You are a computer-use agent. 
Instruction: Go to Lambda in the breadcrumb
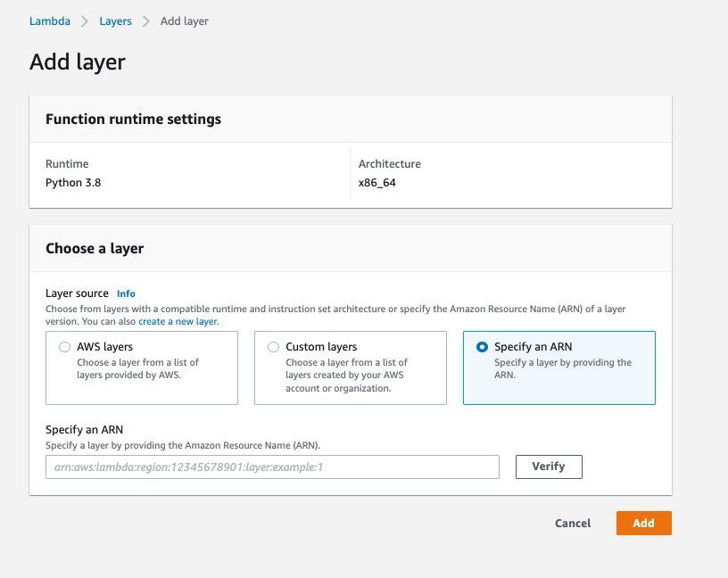[50, 21]
